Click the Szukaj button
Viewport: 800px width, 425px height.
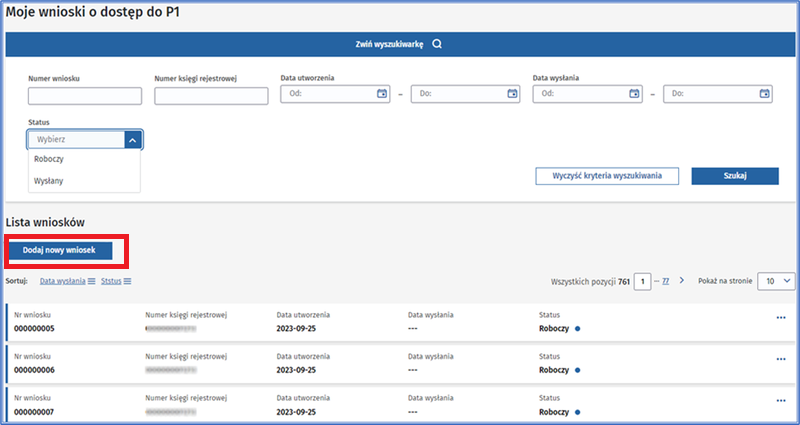click(735, 176)
